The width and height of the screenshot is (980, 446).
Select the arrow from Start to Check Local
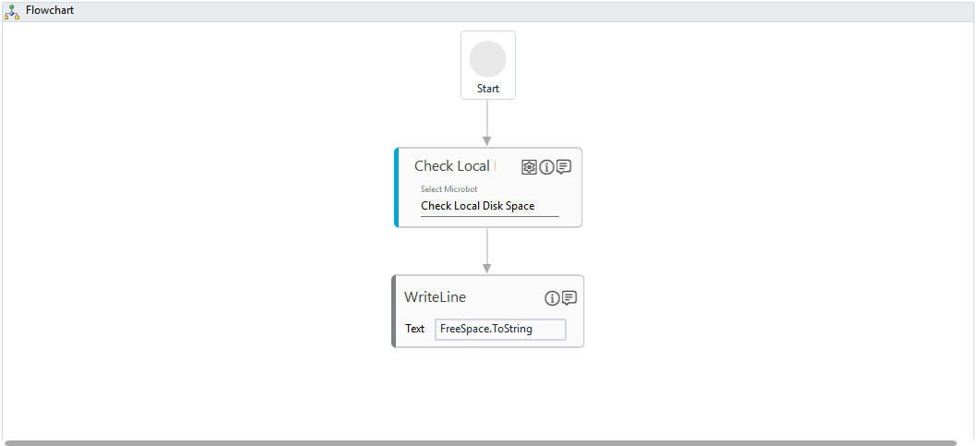pyautogui.click(x=487, y=122)
